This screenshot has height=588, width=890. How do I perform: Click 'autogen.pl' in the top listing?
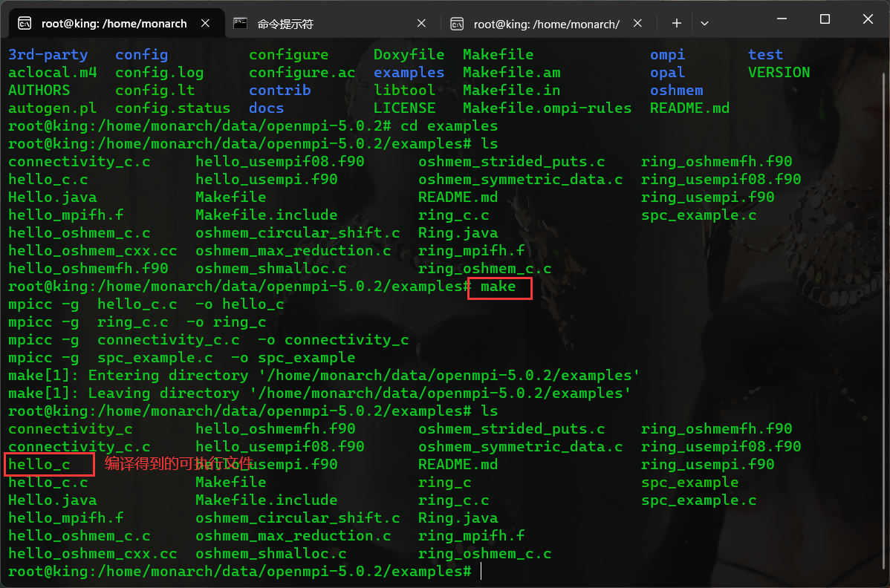click(x=52, y=108)
